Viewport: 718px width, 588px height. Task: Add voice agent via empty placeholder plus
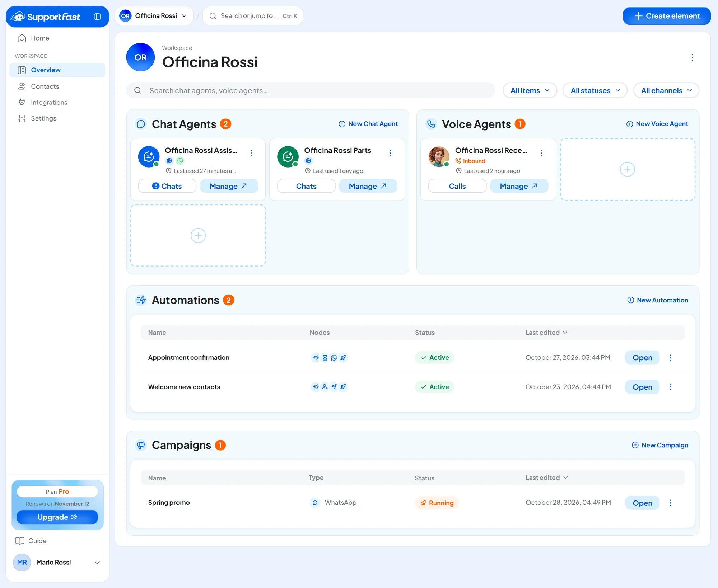[x=628, y=169]
